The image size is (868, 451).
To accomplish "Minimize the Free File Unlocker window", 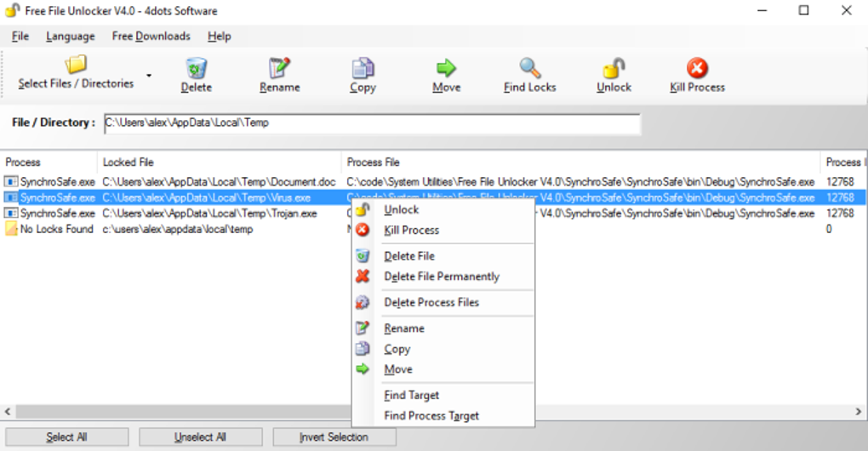I will (762, 10).
